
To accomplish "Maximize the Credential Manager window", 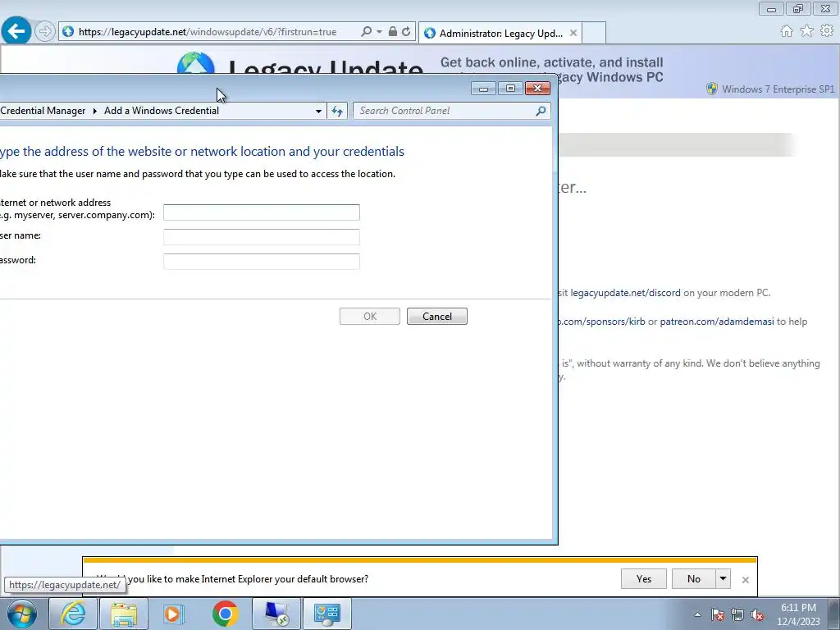I will click(510, 89).
